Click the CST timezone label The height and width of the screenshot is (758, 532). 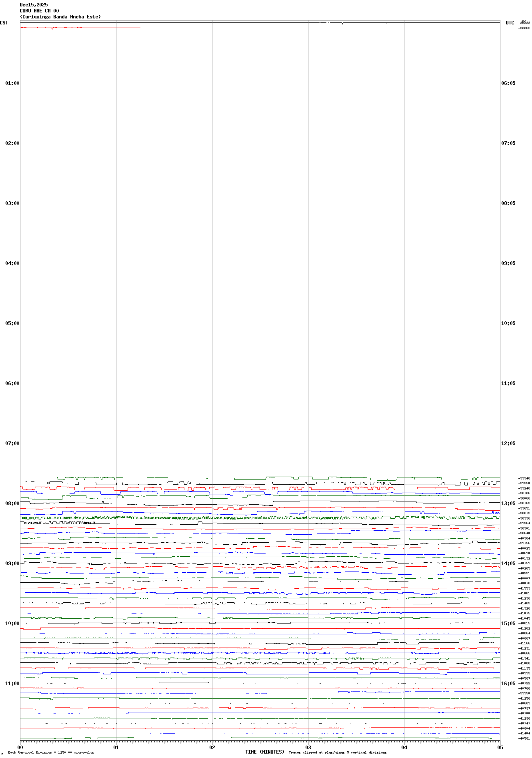point(4,23)
